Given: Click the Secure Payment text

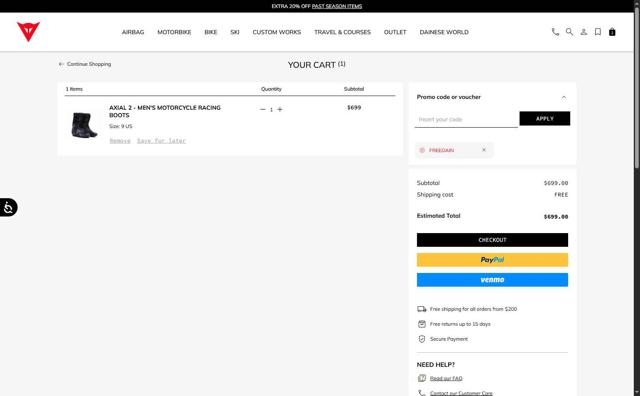Looking at the screenshot, I should 449,339.
